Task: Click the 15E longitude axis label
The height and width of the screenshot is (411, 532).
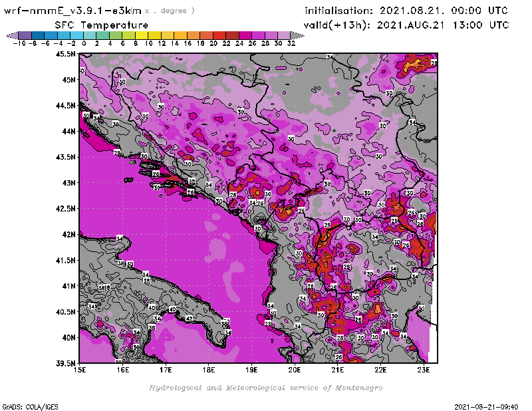Action: click(x=80, y=369)
